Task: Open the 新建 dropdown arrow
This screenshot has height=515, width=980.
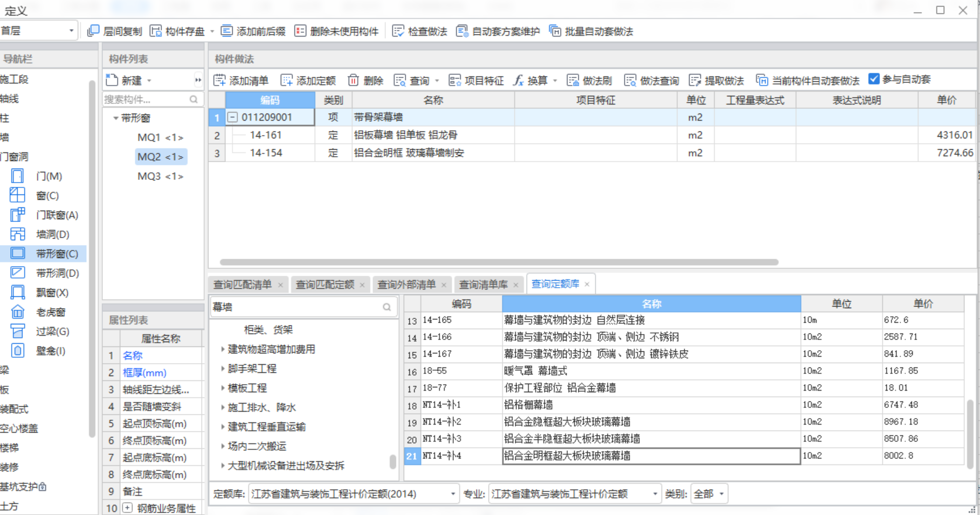Action: (149, 81)
